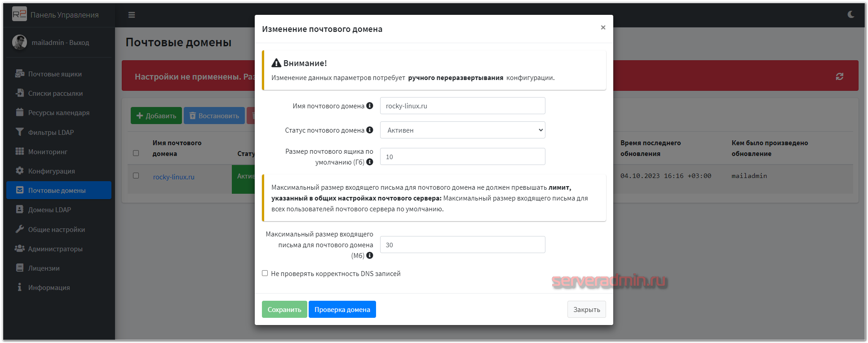This screenshot has height=343, width=868.
Task: Click the Закрыть button
Action: (587, 309)
